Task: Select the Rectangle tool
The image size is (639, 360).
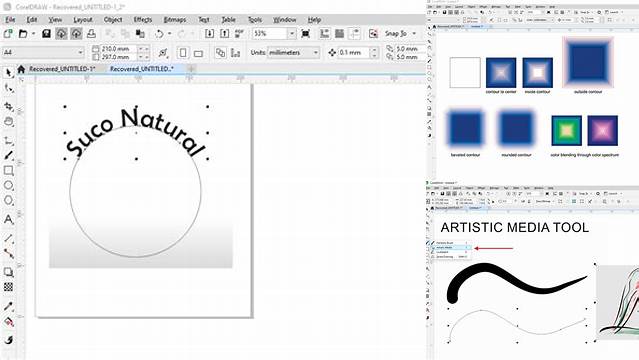Action: [x=8, y=170]
